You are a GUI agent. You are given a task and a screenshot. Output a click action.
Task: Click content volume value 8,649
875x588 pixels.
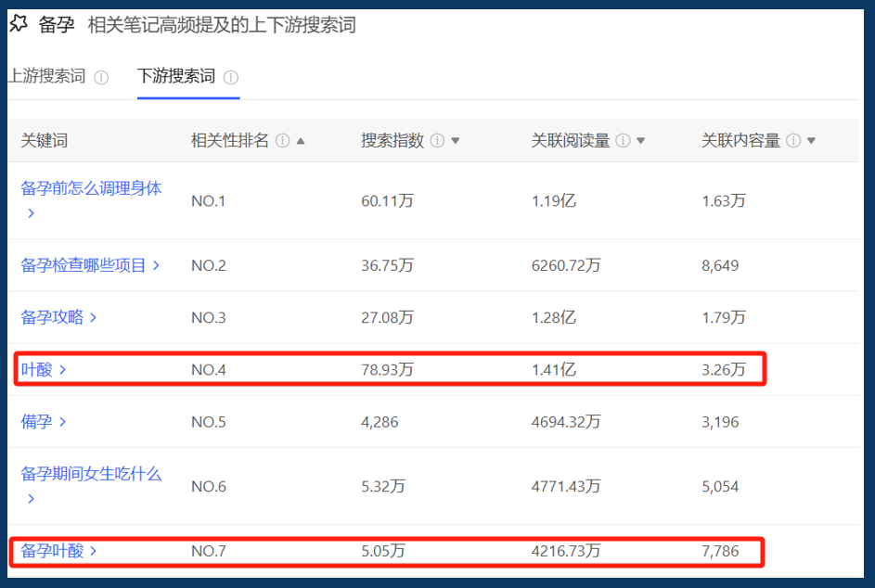720,265
